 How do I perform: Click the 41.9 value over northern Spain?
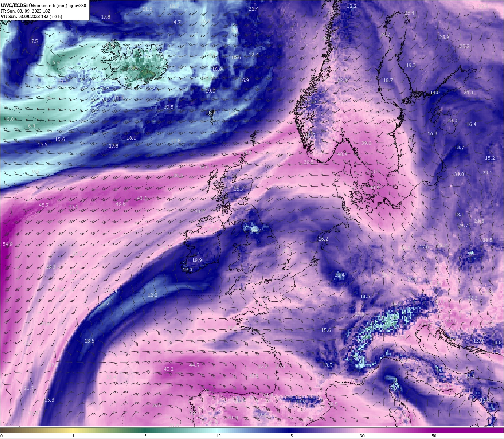tap(233, 418)
